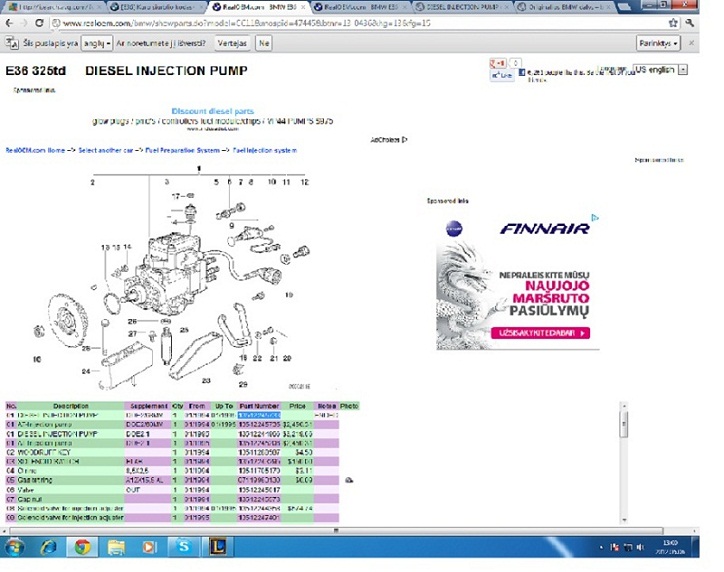
Task: Click the AdChoices icon on Finnair ad
Action: tap(594, 217)
